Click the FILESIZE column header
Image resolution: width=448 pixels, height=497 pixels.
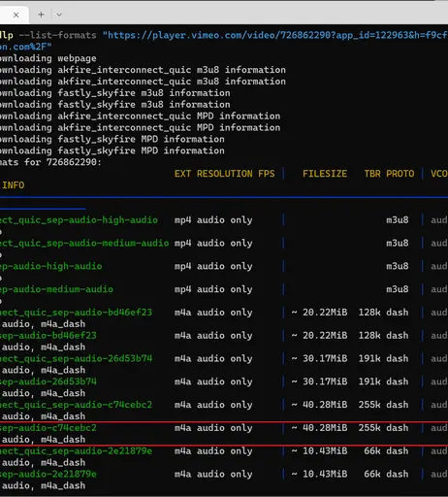click(325, 174)
